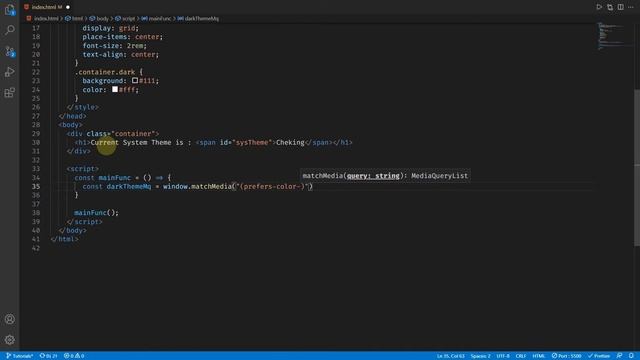Open the Explorer view in activity bar
640x360 pixels.
10,9
